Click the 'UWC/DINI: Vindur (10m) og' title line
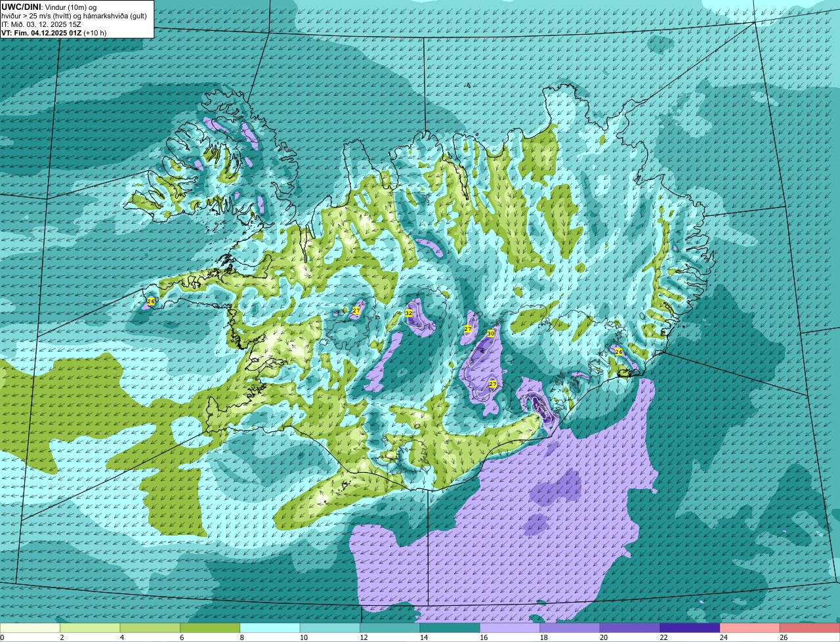The image size is (840, 642). 49,7
